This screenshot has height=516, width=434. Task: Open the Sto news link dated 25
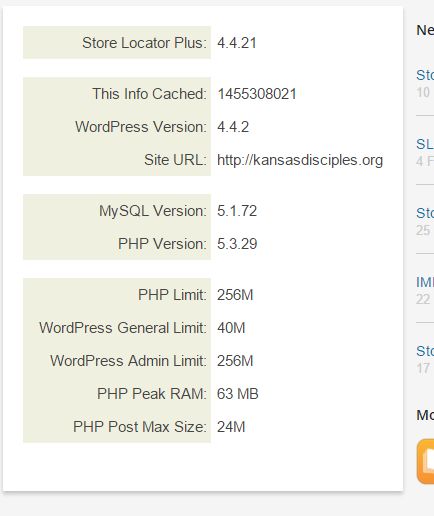[x=425, y=213]
